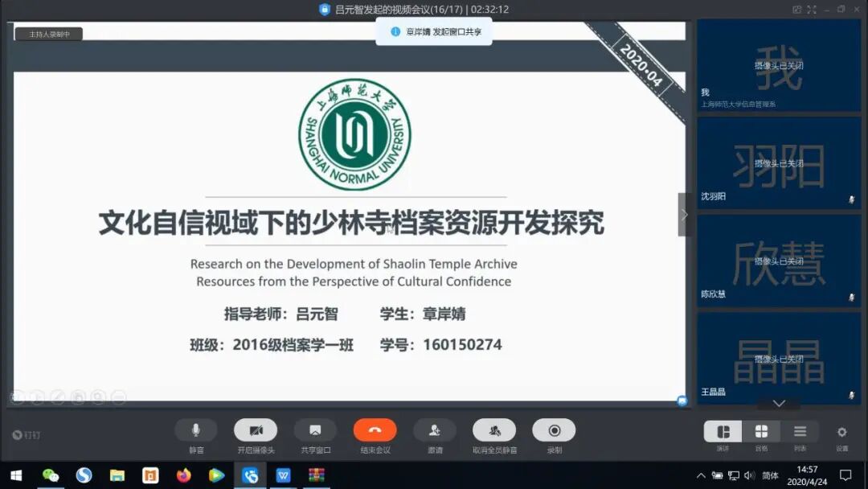Open Tencent Video from the taskbar
The height and width of the screenshot is (489, 868).
[x=216, y=475]
